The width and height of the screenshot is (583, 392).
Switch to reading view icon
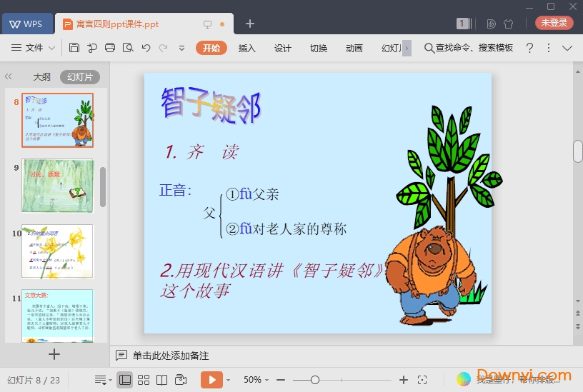(x=161, y=380)
